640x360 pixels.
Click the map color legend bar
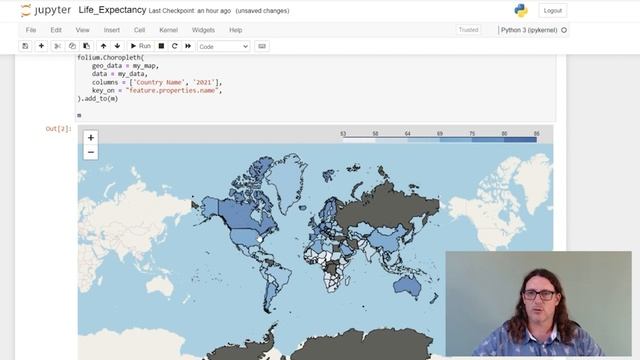click(440, 140)
